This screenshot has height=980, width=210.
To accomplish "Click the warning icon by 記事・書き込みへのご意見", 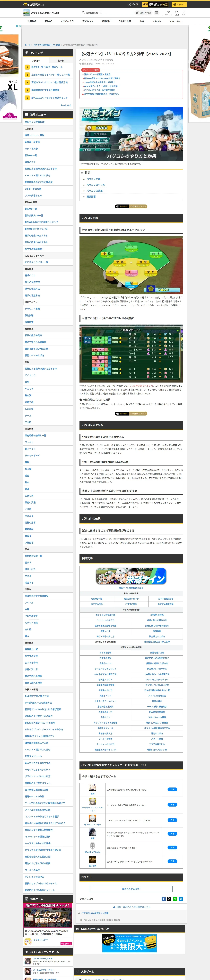I will (x=114, y=907).
